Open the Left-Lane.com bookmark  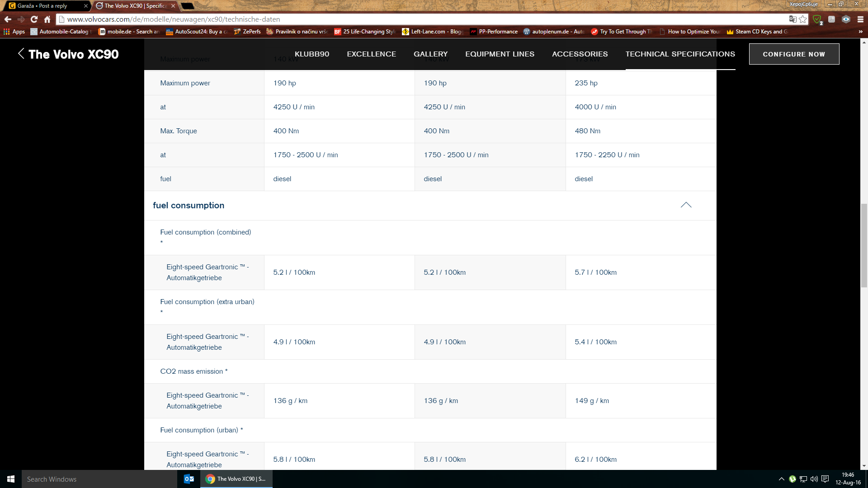click(x=432, y=32)
